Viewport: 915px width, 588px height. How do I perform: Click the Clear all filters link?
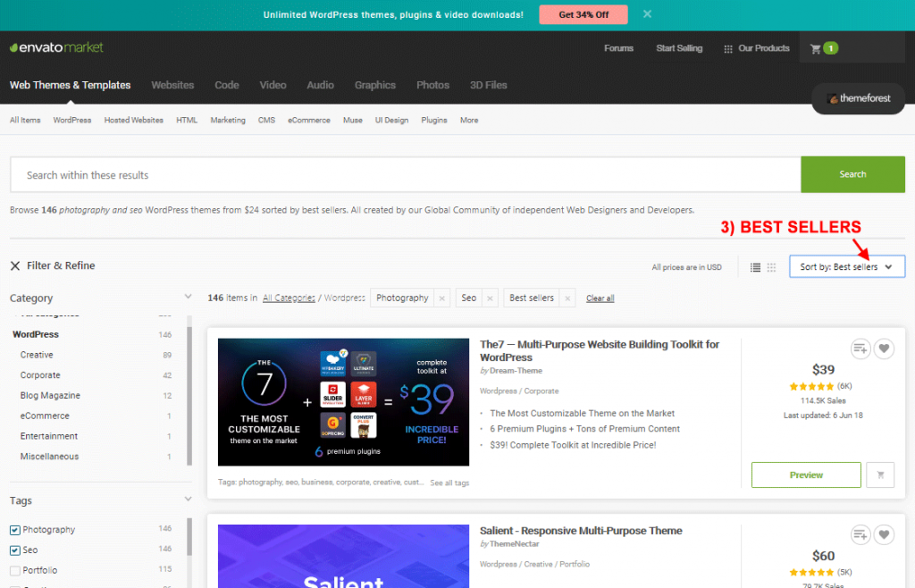[x=600, y=298]
